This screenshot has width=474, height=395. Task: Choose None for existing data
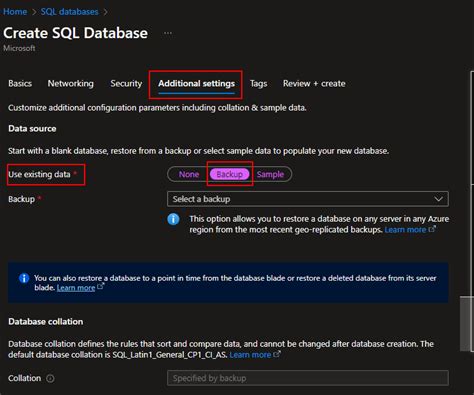coord(189,174)
